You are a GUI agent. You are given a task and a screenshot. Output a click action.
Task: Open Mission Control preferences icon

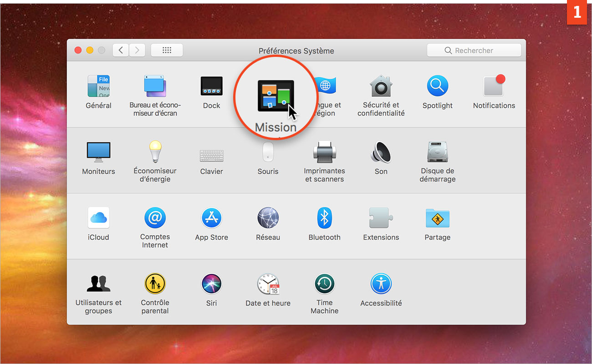[276, 96]
